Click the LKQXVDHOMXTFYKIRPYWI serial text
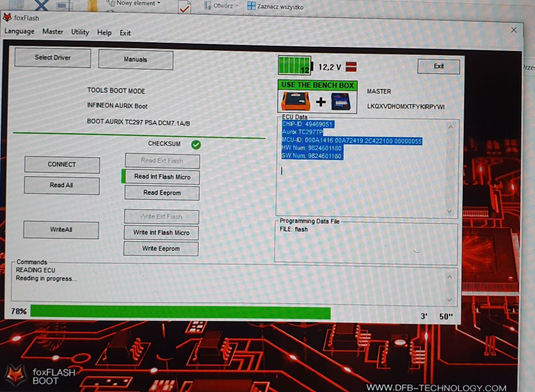 (406, 107)
